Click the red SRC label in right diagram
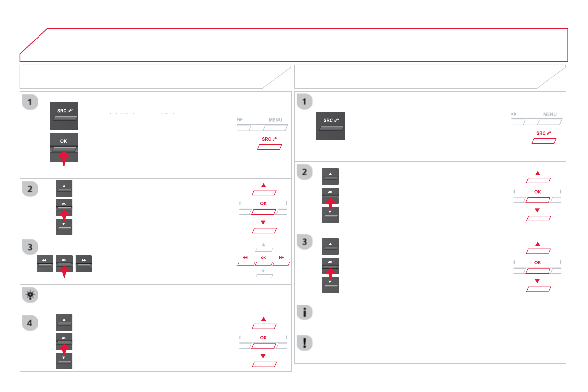This screenshot has height=392, width=588. 544,133
